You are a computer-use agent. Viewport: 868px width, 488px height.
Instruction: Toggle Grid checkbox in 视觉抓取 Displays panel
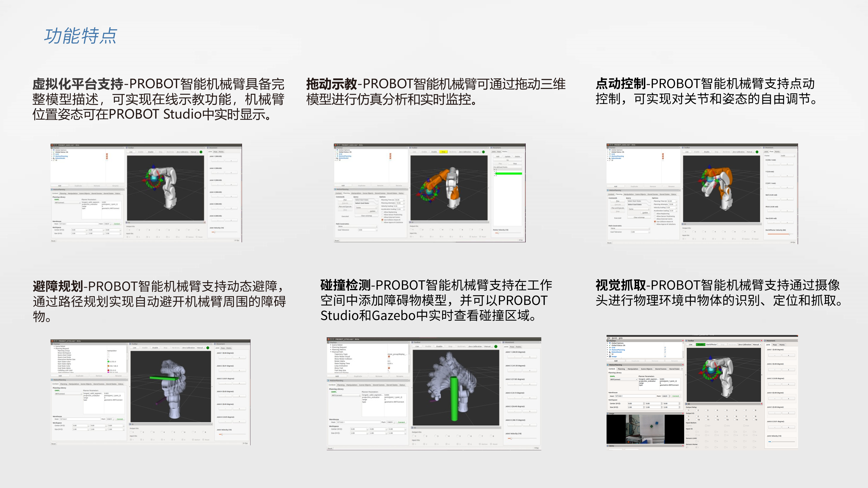pos(665,348)
